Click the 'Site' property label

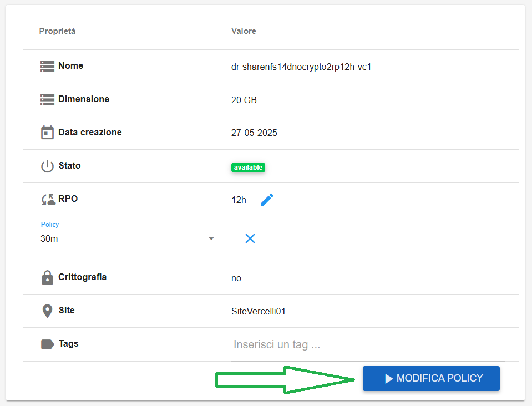(x=67, y=310)
